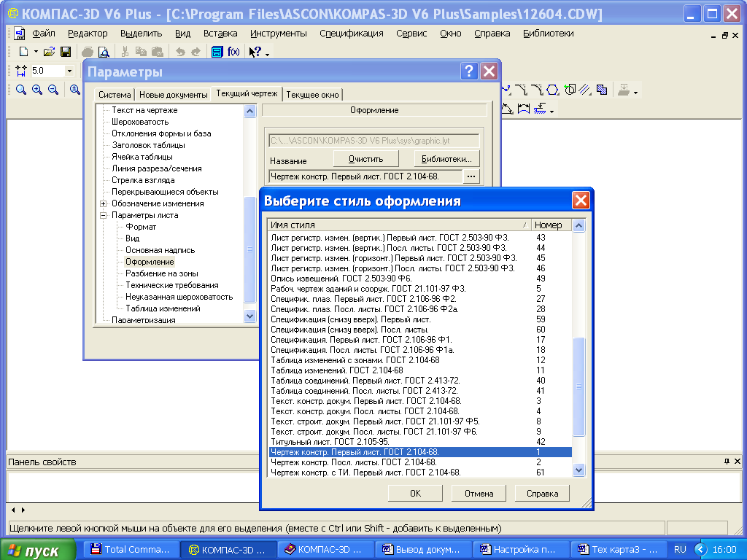Switch to the Новые документы tab
Viewport: 747px width, 560px height.
174,95
